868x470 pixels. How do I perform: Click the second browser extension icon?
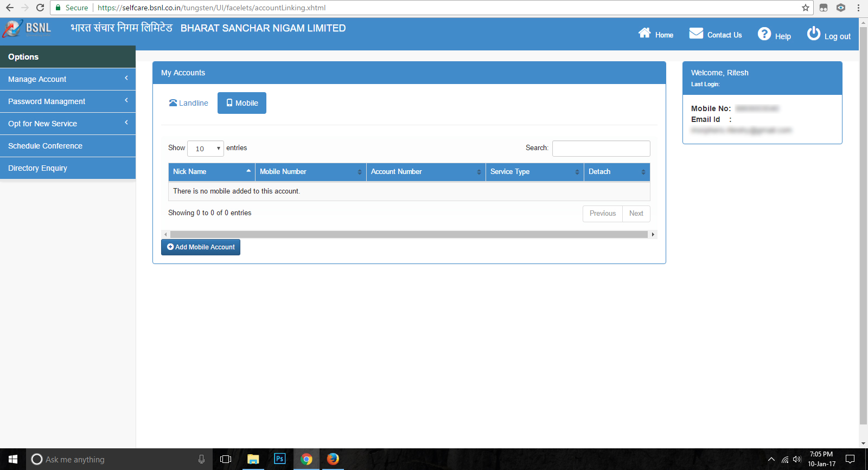841,8
